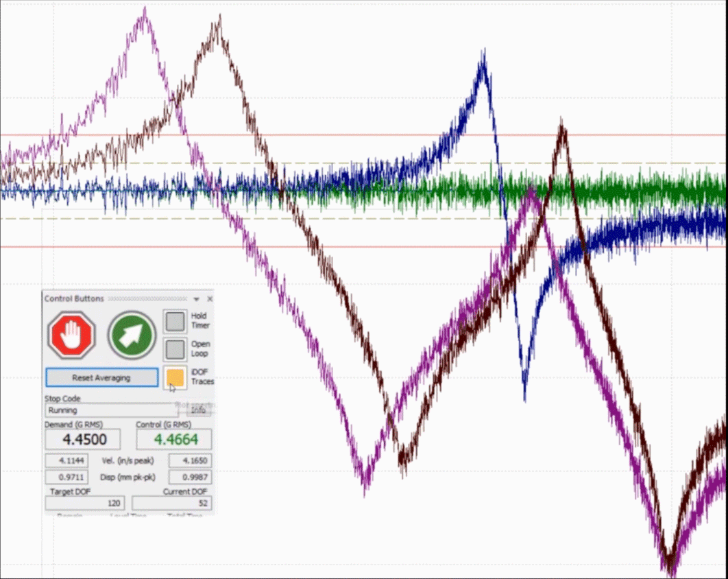Click the Current DOF field showing 52

click(x=172, y=503)
